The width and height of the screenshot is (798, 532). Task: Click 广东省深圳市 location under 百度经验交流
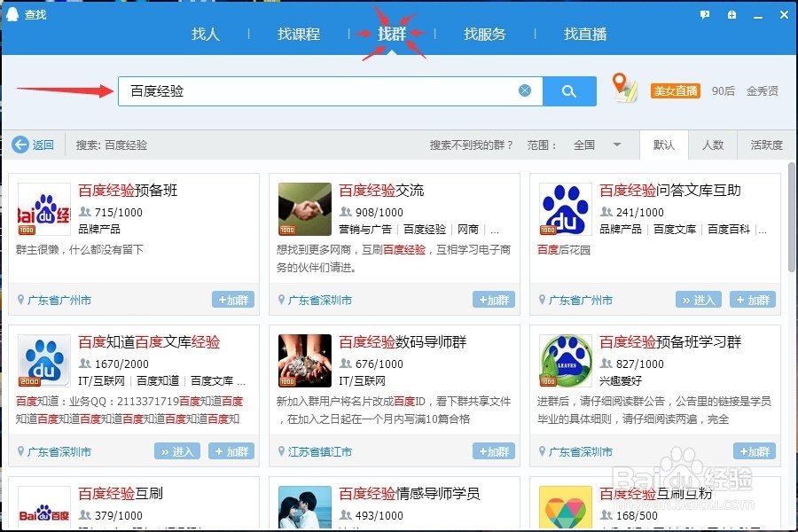(x=319, y=301)
